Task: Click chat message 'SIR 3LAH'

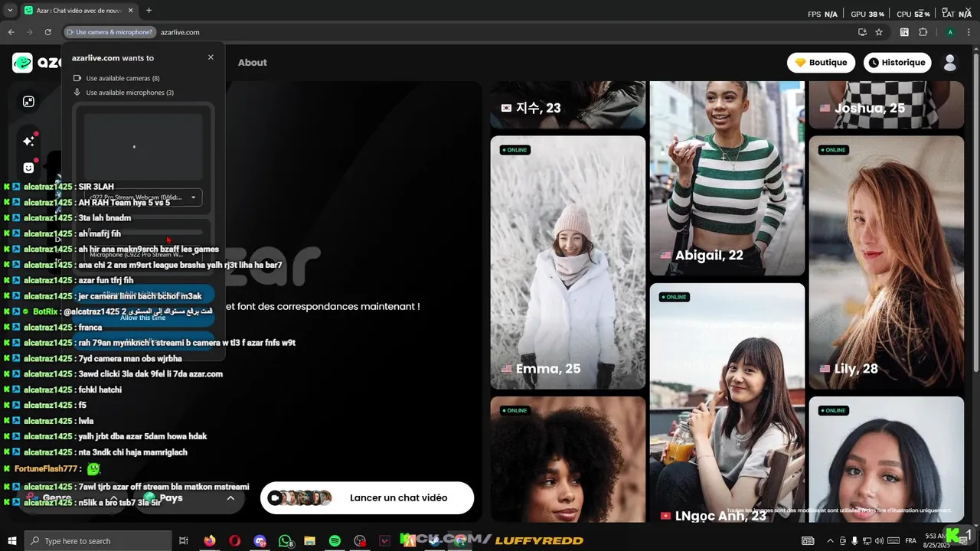Action: pyautogui.click(x=96, y=187)
